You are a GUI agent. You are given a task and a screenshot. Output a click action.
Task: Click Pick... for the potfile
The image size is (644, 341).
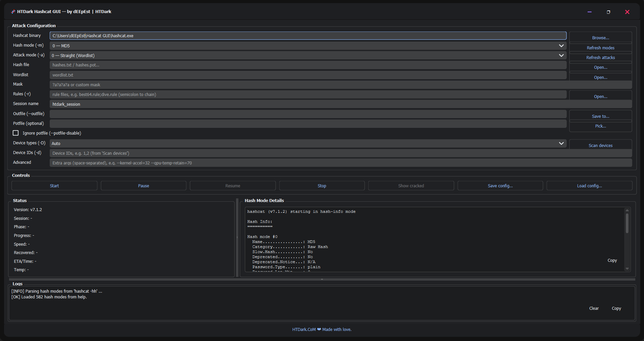[600, 126]
